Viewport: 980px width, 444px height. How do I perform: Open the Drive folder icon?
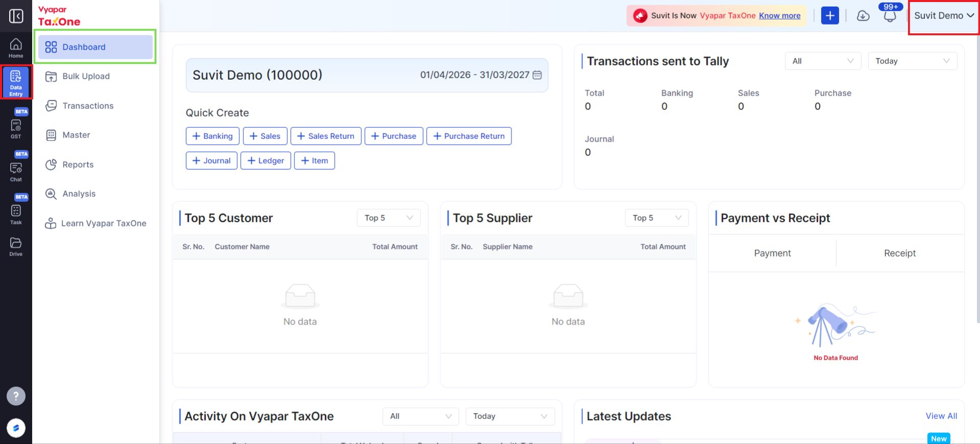point(16,246)
